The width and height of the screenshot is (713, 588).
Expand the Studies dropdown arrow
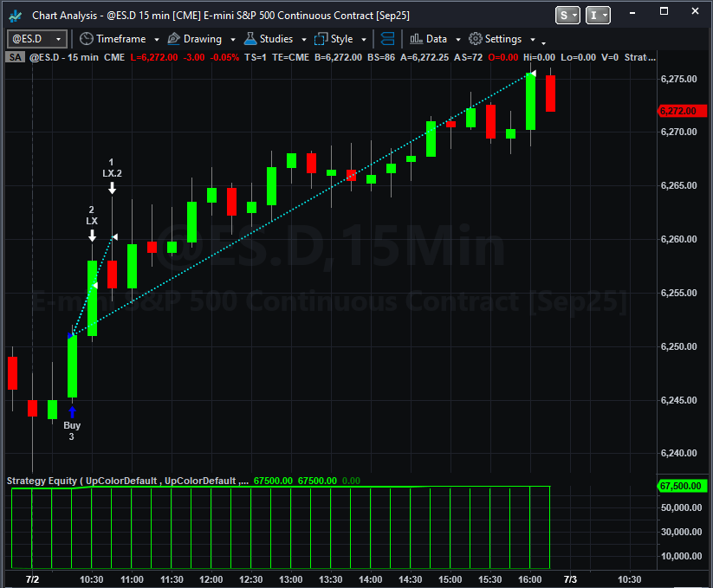click(304, 40)
